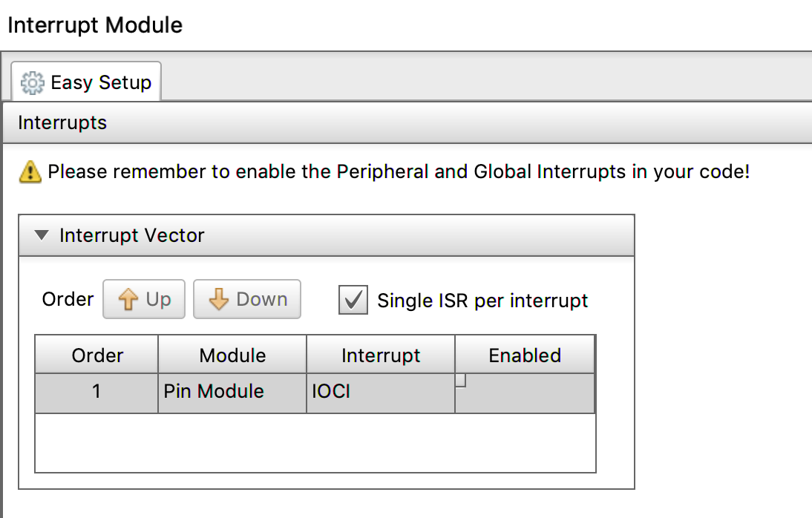Switch to the Easy Setup tab
Image resolution: width=812 pixels, height=518 pixels.
(85, 82)
